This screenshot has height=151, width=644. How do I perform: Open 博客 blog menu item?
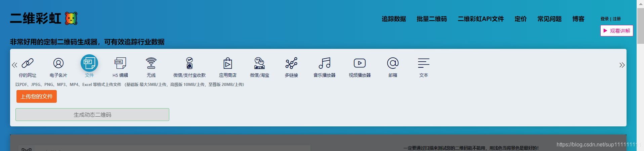[x=578, y=19]
